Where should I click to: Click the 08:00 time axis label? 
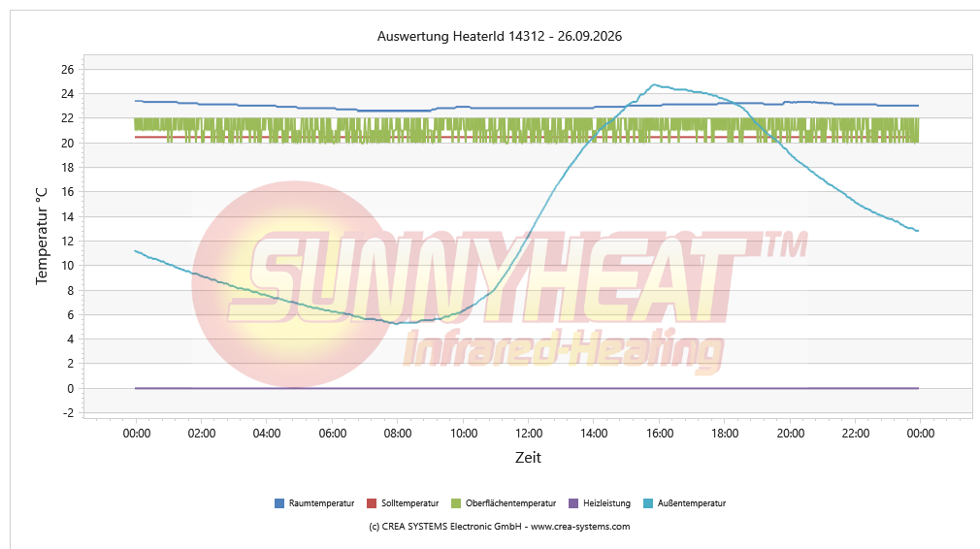click(x=398, y=434)
